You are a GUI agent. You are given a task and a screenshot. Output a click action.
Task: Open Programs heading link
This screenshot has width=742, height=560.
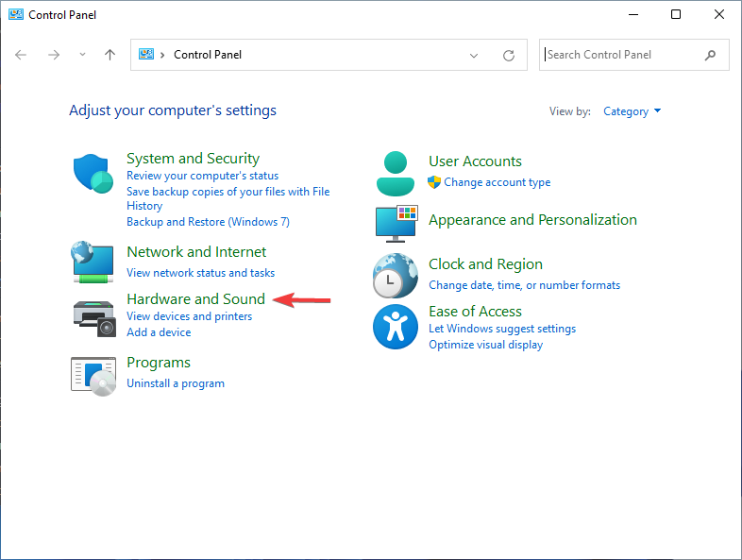tap(159, 362)
